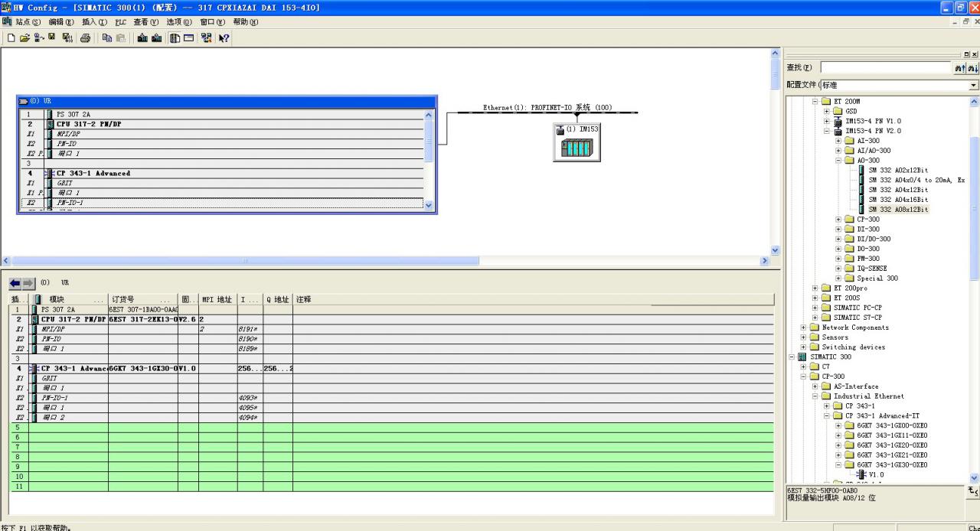Click the Save toolbar icon

(x=51, y=37)
